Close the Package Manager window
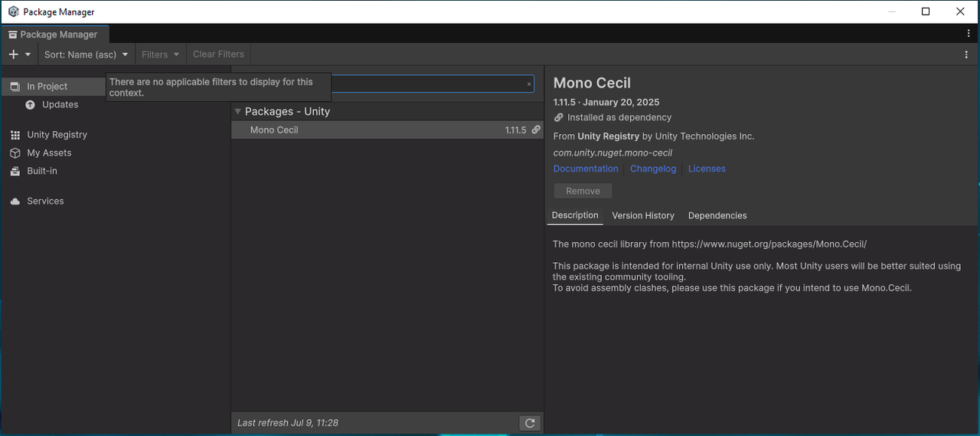Image resolution: width=980 pixels, height=436 pixels. (961, 11)
